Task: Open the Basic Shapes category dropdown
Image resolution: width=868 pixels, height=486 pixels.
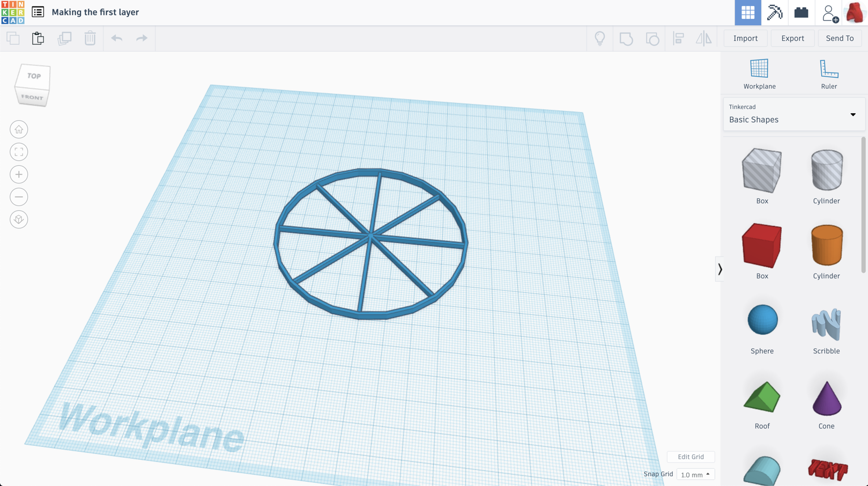Action: 793,114
